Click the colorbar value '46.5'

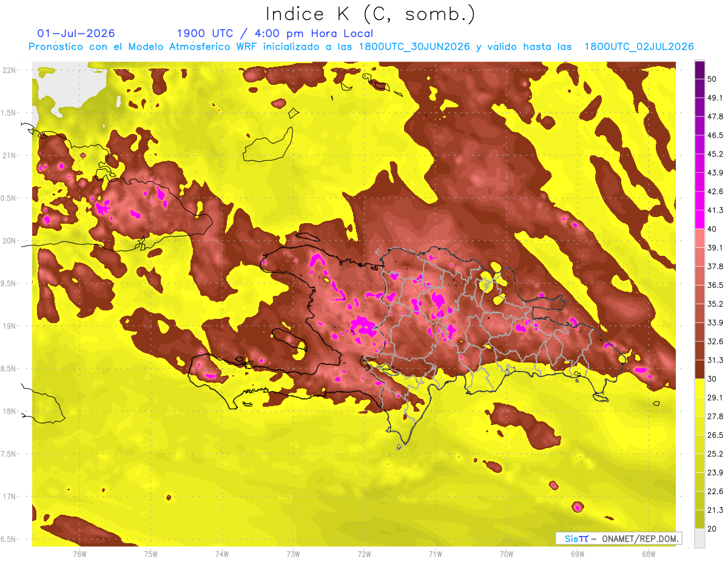(715, 135)
